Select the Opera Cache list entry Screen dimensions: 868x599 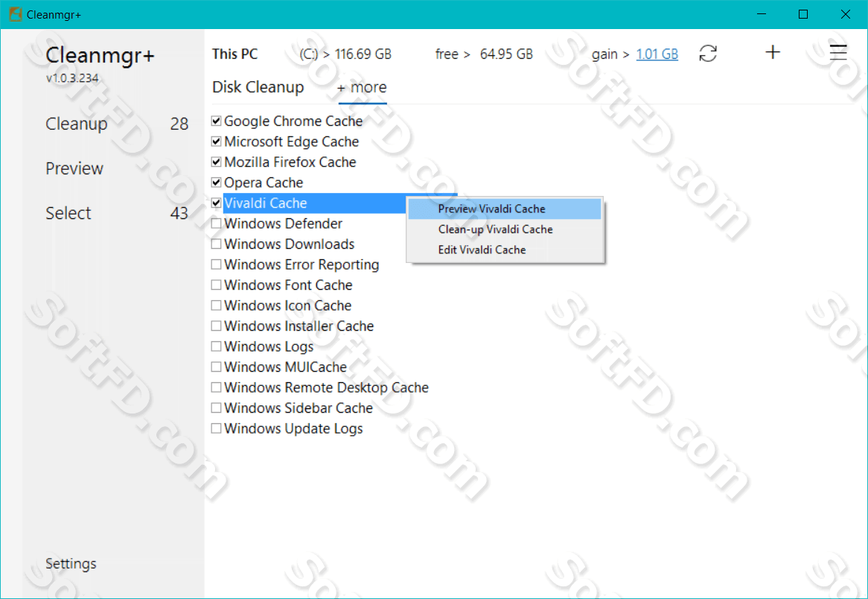coord(264,183)
